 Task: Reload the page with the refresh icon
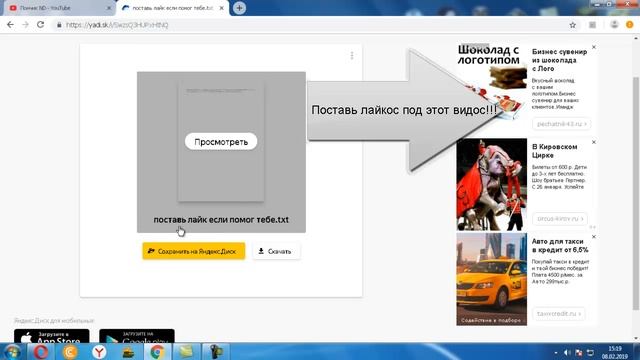[x=40, y=25]
